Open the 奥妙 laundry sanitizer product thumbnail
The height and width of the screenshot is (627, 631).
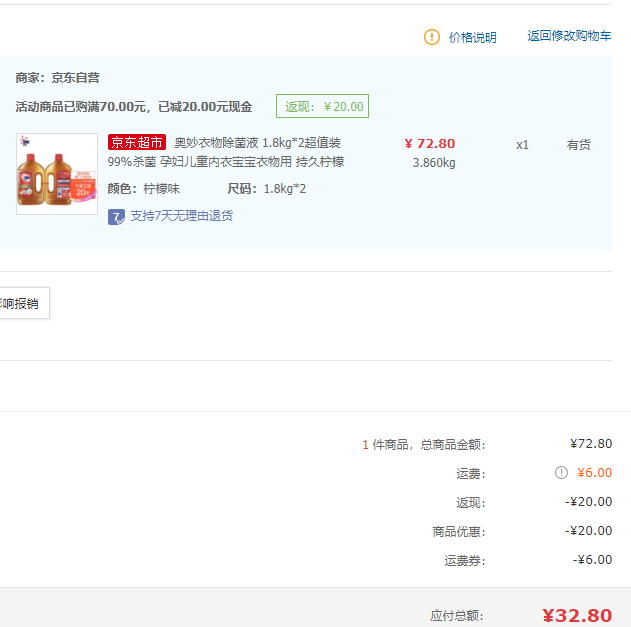57,174
